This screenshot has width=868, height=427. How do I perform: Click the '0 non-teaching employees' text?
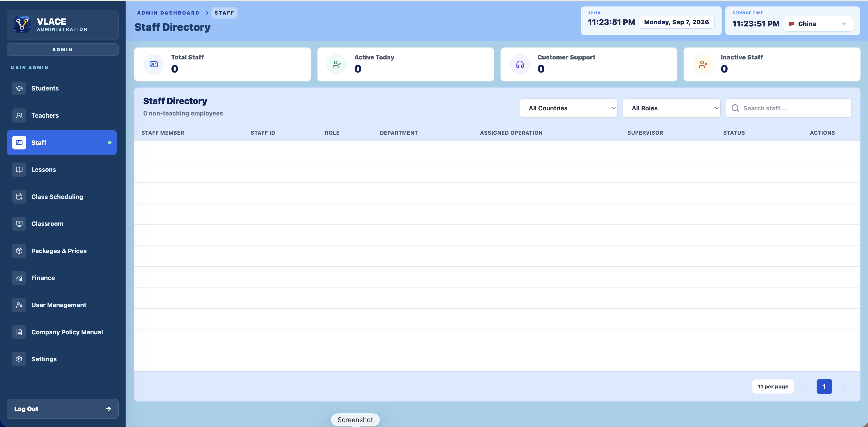(x=183, y=113)
